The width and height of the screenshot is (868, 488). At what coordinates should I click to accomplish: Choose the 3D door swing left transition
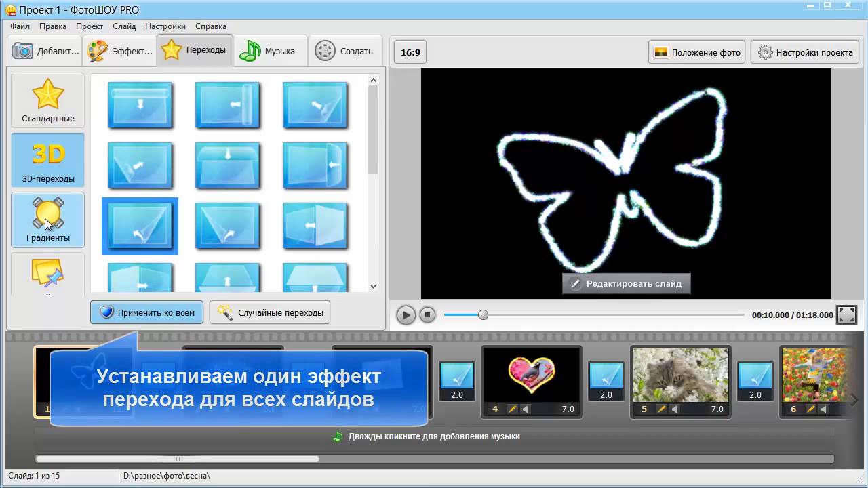pos(315,226)
